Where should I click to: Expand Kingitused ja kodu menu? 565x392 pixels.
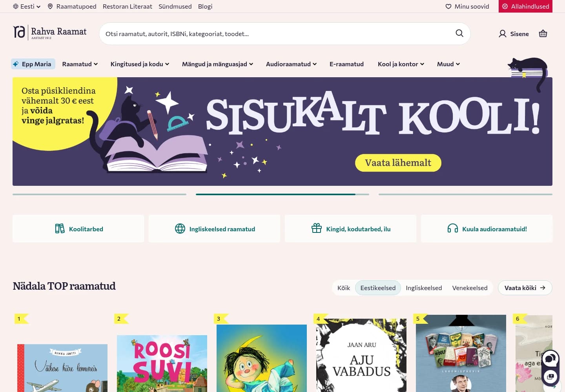[x=140, y=64]
